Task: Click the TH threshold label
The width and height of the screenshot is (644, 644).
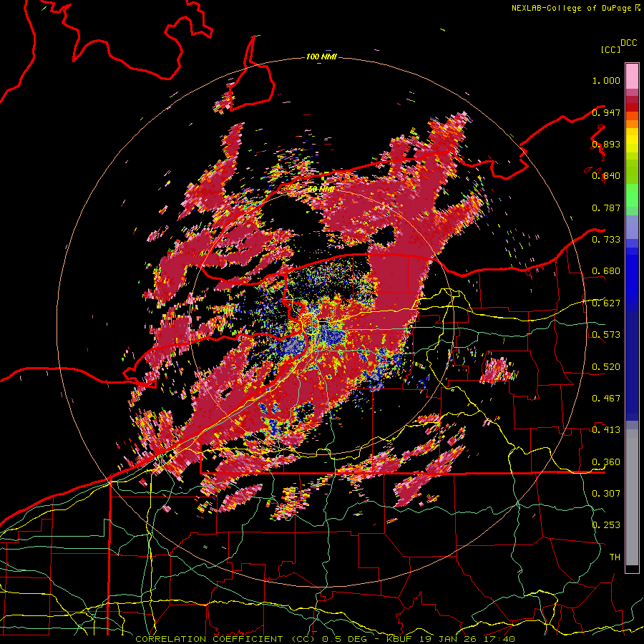Action: tap(615, 557)
